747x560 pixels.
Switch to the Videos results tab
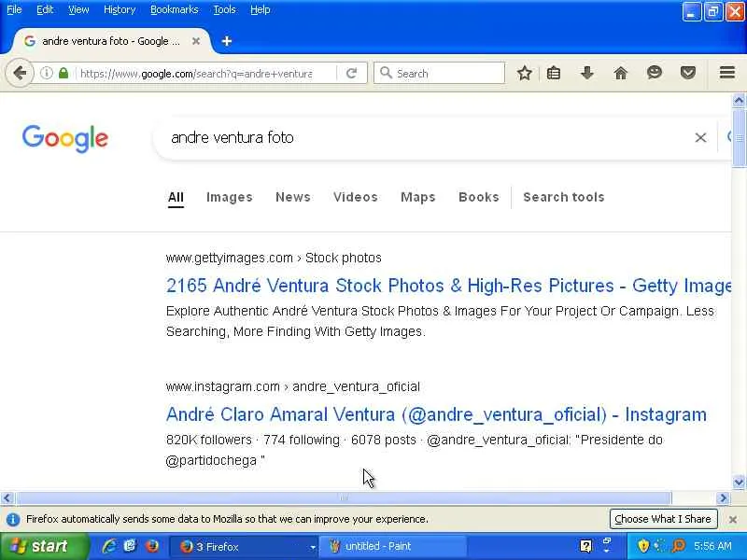pyautogui.click(x=356, y=197)
